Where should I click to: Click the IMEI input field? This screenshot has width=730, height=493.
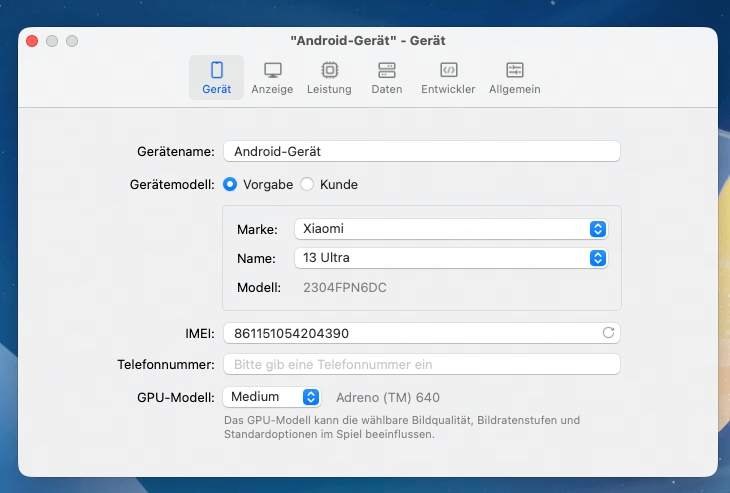coord(422,333)
